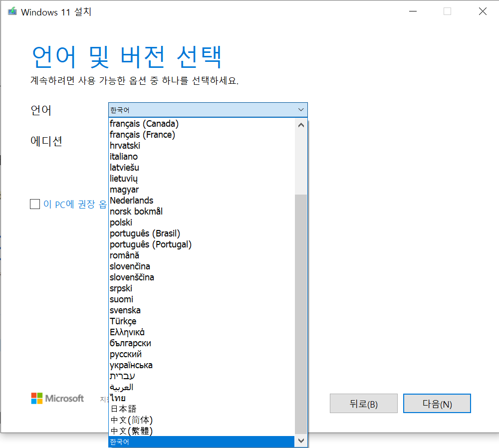Select português (Portugal) option

tap(202, 244)
